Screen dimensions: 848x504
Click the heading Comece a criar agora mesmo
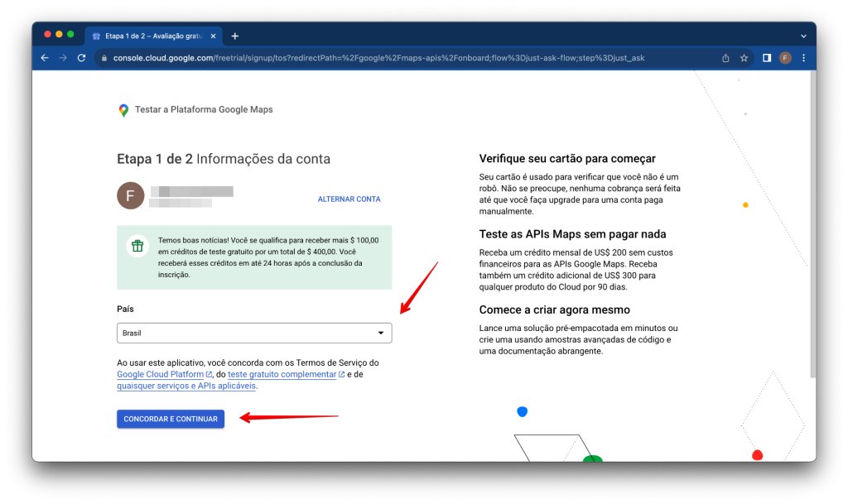(554, 310)
